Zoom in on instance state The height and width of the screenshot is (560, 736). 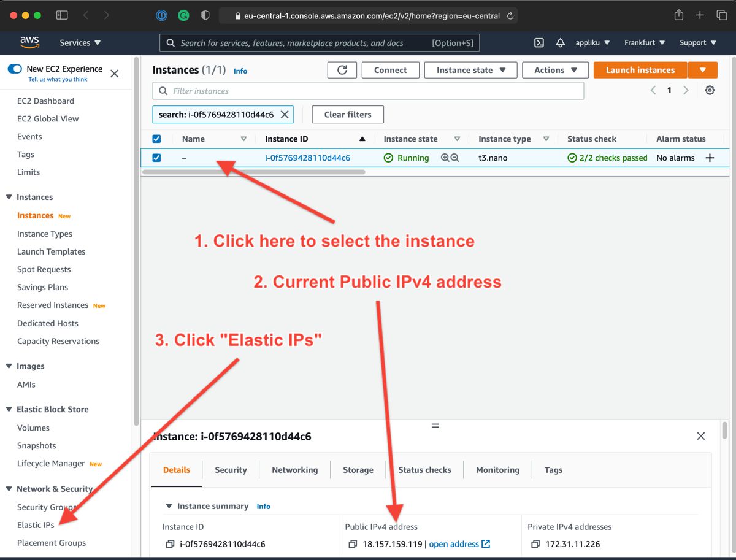445,158
